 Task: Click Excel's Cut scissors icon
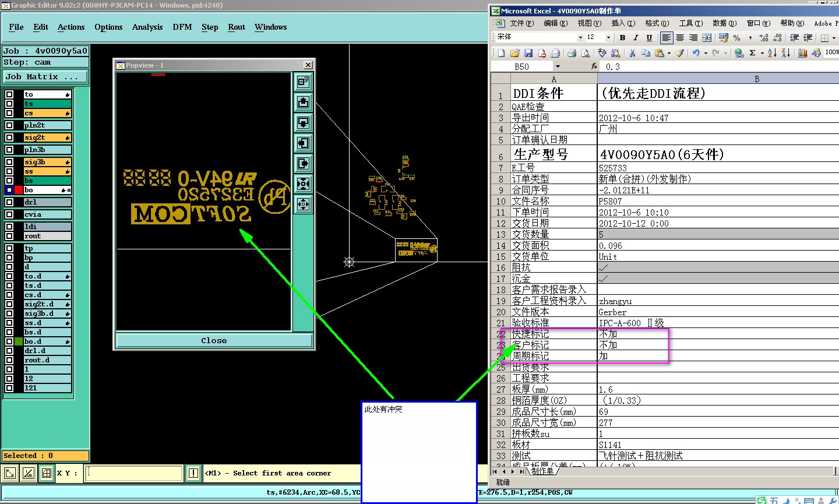point(632,53)
